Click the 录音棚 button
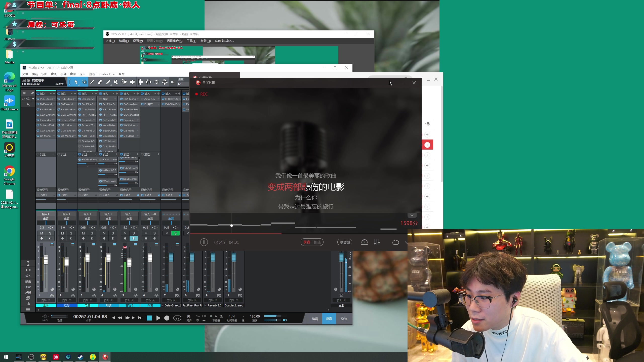The height and width of the screenshot is (362, 644). 345,242
